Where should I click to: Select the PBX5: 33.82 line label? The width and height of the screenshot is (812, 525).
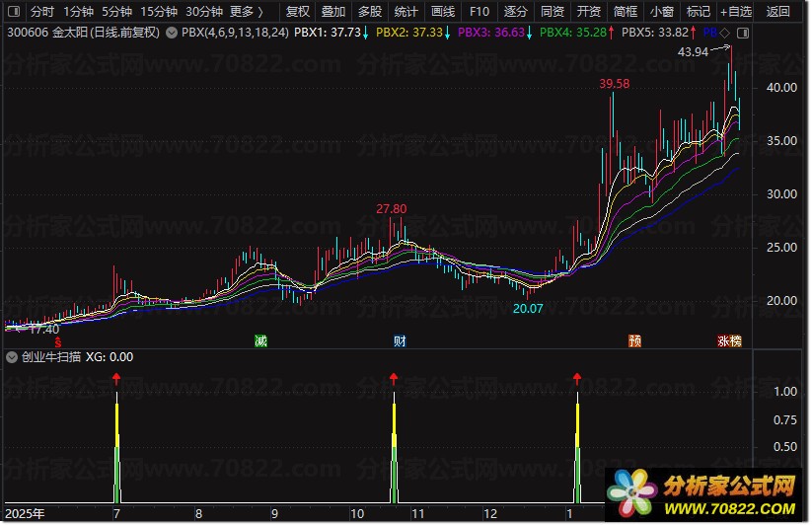point(658,33)
